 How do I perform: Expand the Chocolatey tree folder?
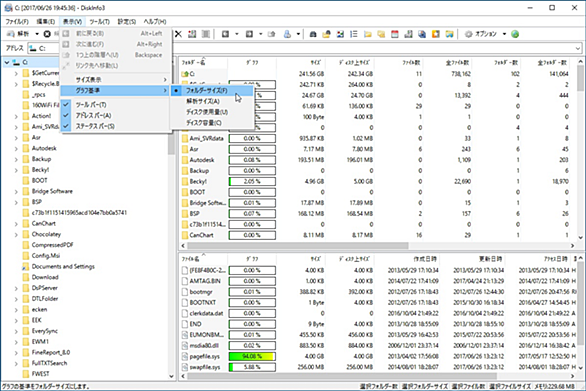[x=16, y=235]
